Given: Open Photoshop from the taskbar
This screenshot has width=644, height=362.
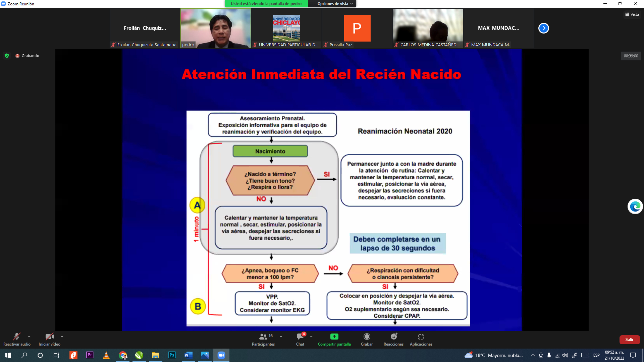Looking at the screenshot, I should tap(172, 355).
